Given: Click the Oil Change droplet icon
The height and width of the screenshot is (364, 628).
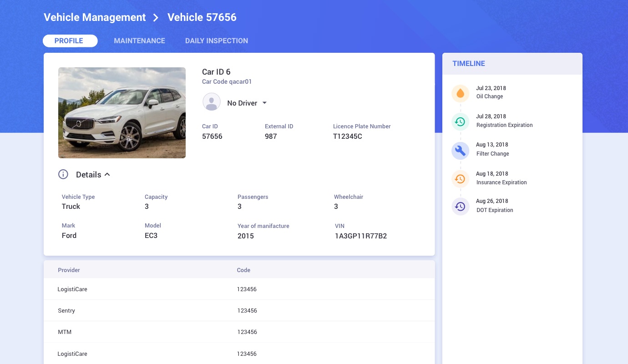Looking at the screenshot, I should [460, 93].
